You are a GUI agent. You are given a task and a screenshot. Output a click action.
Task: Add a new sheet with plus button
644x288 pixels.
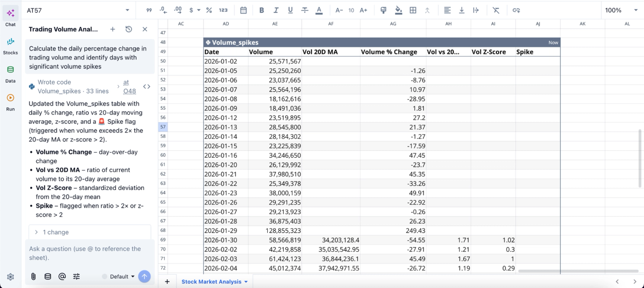pyautogui.click(x=167, y=282)
